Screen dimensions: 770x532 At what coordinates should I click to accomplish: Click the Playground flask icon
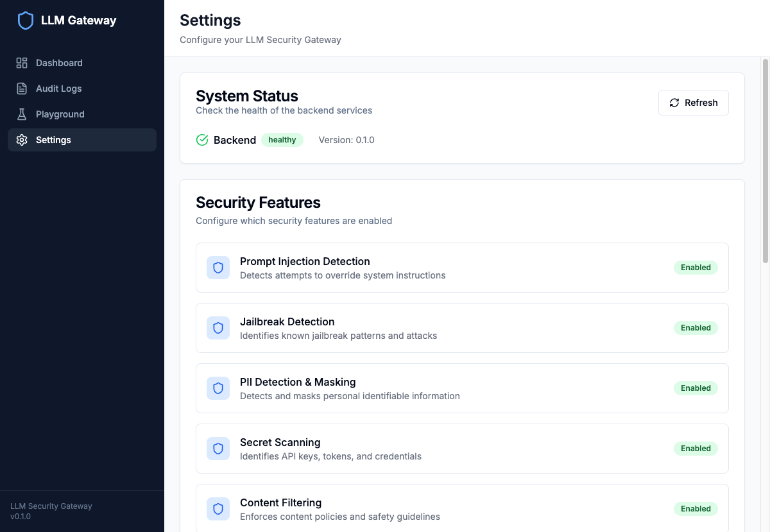pyautogui.click(x=22, y=114)
